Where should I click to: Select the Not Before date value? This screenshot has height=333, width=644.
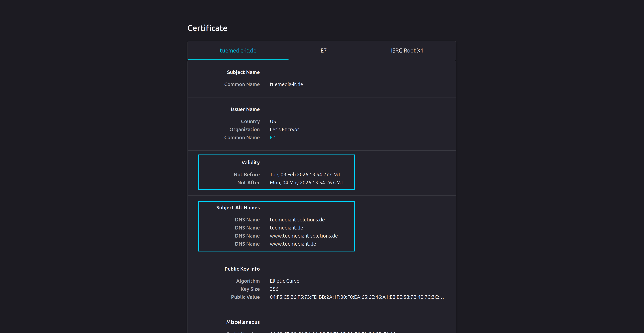click(305, 174)
